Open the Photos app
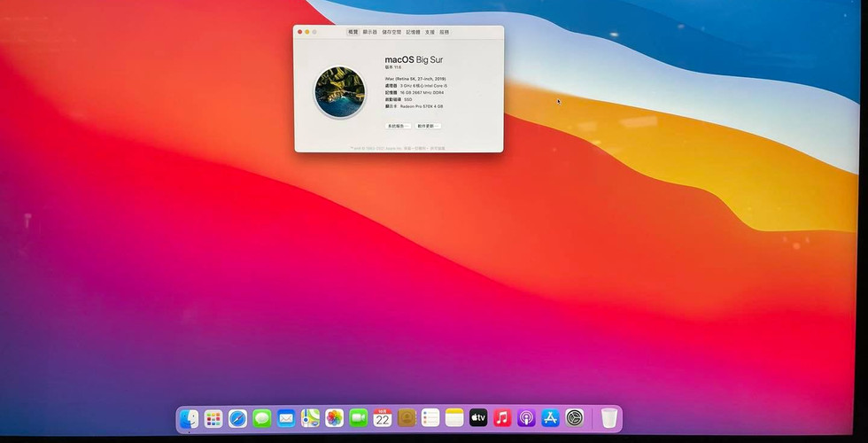The image size is (868, 443). [335, 418]
